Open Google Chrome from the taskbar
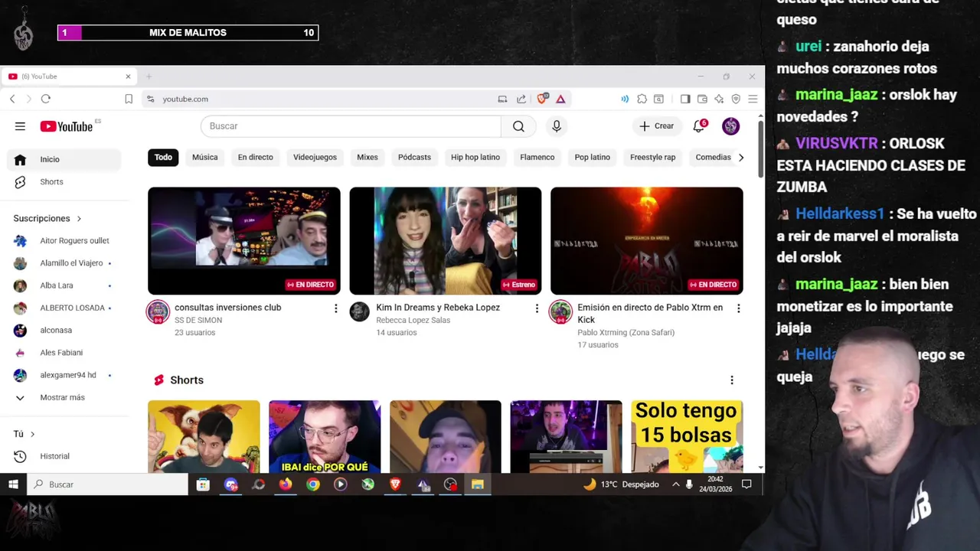Viewport: 980px width, 551px height. (313, 484)
